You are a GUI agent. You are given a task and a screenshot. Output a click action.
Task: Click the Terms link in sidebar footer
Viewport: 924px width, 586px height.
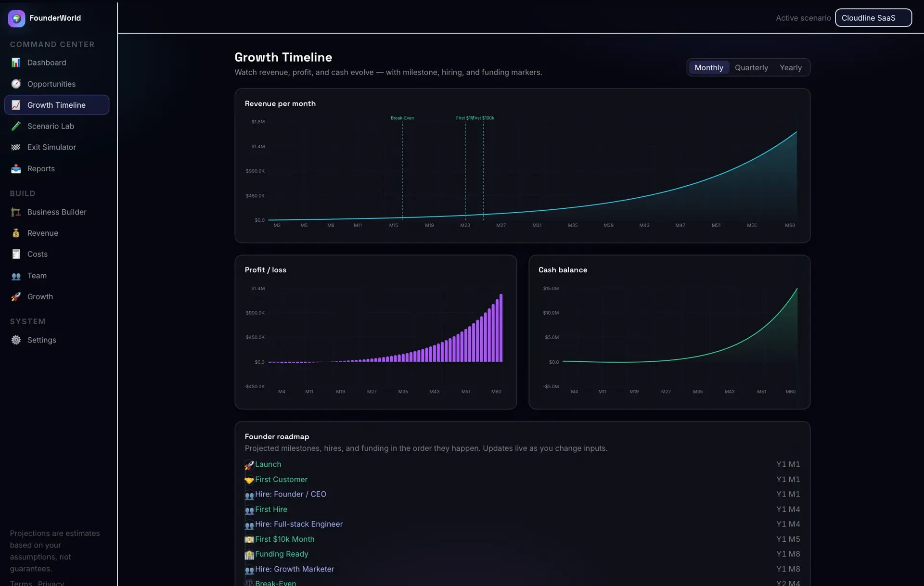pyautogui.click(x=21, y=583)
